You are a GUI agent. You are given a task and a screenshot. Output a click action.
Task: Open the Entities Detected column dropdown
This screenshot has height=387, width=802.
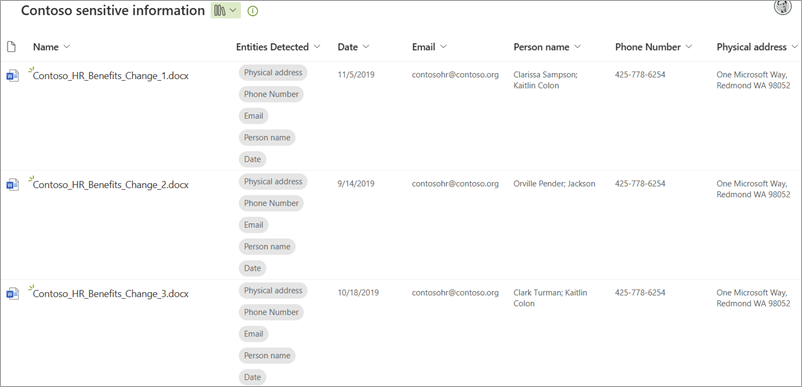(x=278, y=47)
